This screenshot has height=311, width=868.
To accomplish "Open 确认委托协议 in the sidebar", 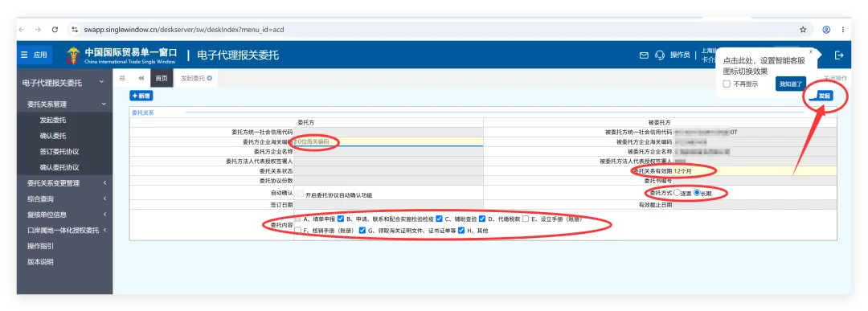I will click(x=59, y=167).
